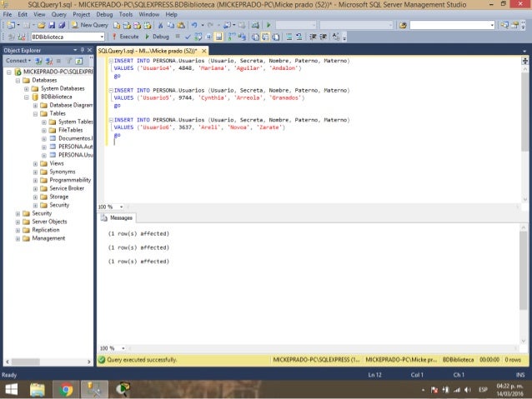The height and width of the screenshot is (399, 532).
Task: Save the current query with the Save icon
Action: (x=52, y=25)
